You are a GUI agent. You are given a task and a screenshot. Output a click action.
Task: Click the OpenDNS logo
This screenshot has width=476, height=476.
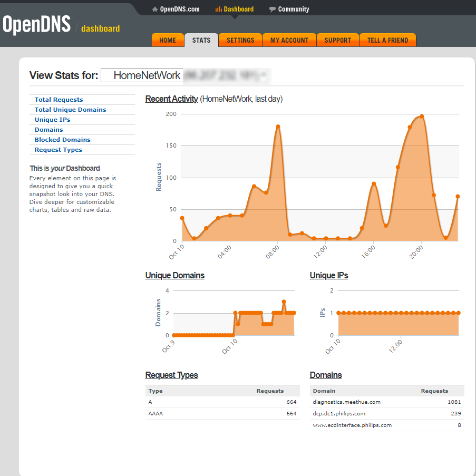tap(37, 24)
